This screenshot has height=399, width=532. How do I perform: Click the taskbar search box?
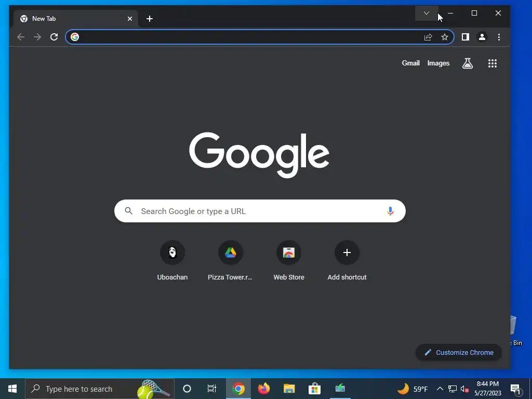100,389
